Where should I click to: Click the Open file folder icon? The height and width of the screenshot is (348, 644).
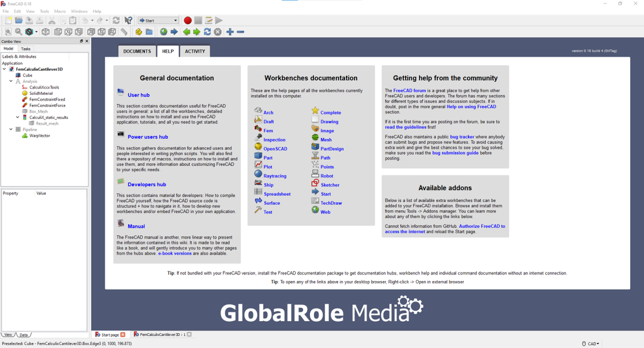(x=19, y=20)
